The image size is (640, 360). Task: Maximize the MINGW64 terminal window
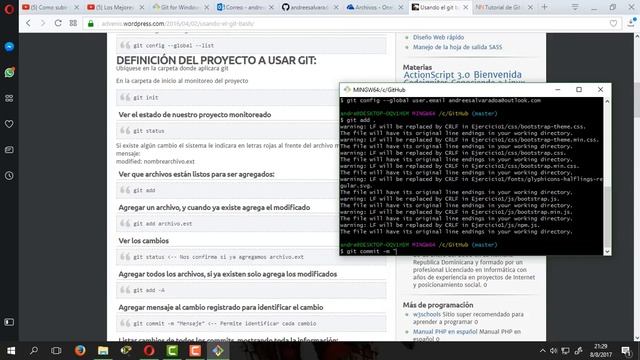(x=579, y=89)
